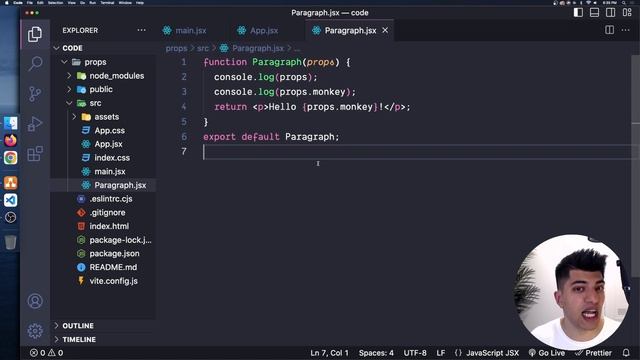The width and height of the screenshot is (640, 360).
Task: Open errors and warnings status item
Action: click(46, 353)
